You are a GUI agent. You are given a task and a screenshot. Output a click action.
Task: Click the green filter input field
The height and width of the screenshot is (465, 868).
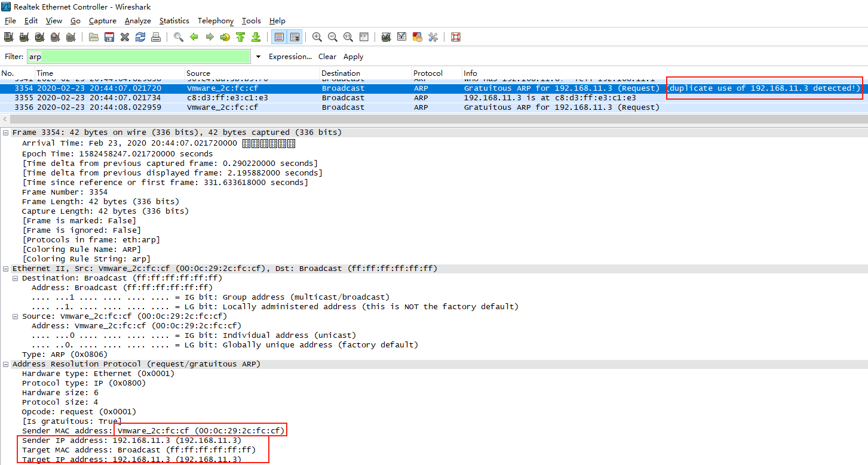coord(137,56)
